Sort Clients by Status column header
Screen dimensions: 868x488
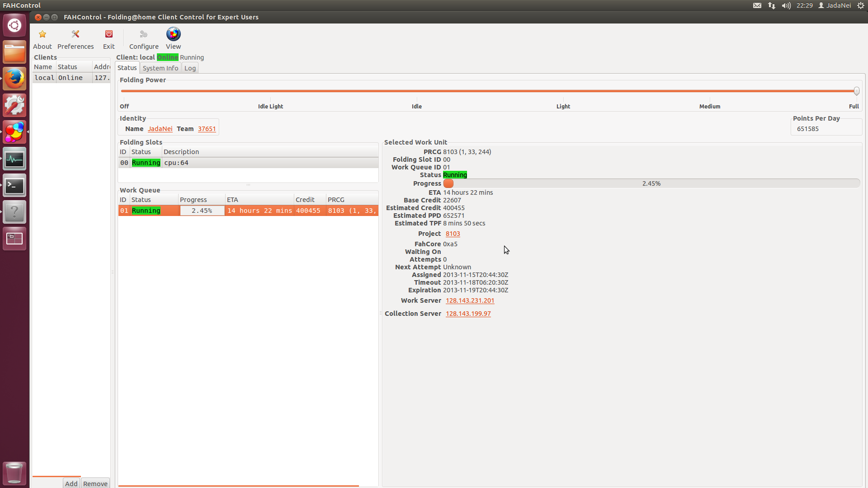pos(74,67)
